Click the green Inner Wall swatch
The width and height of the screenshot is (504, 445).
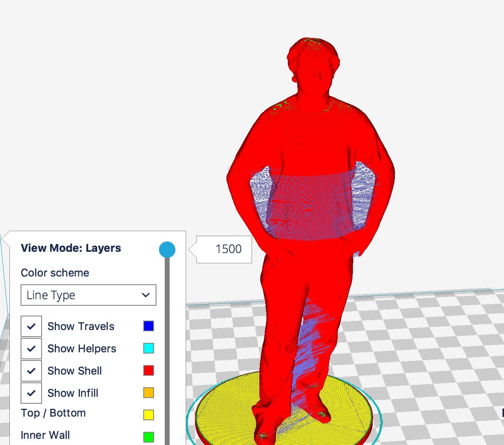tap(149, 437)
